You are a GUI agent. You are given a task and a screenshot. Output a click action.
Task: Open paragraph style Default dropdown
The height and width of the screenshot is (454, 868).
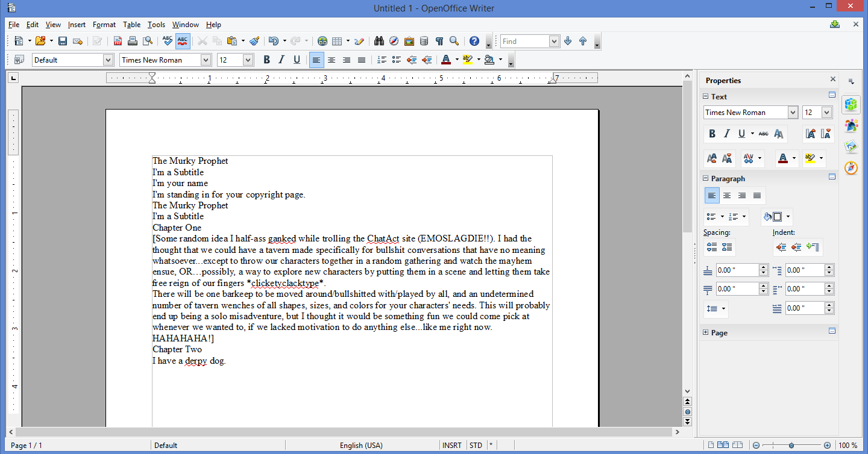[108, 60]
